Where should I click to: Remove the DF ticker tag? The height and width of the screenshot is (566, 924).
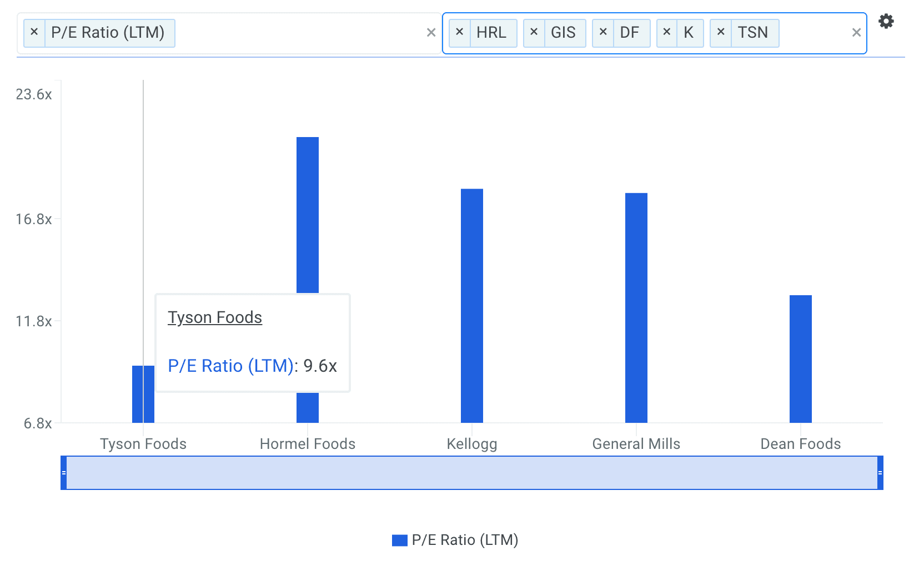click(603, 32)
